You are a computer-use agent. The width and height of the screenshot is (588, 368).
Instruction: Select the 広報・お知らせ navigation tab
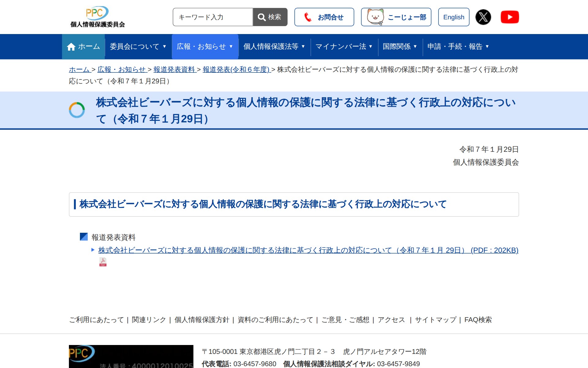(x=205, y=47)
